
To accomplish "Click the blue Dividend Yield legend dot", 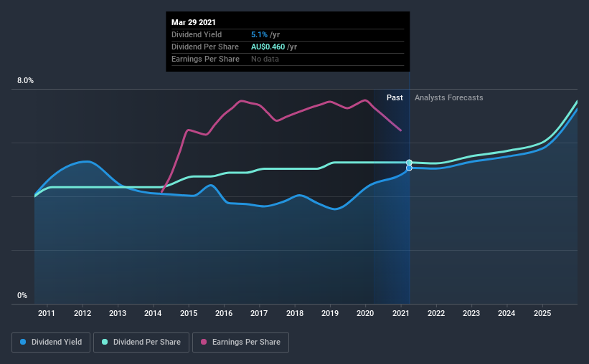I will point(23,342).
